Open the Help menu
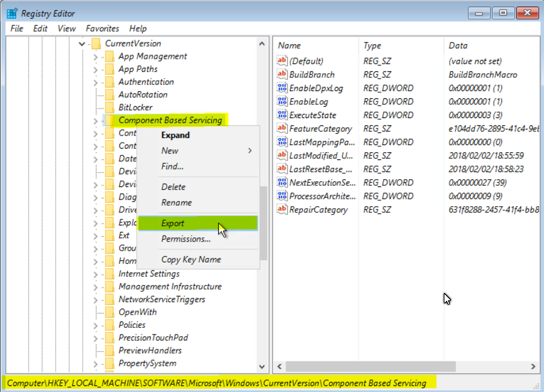The height and width of the screenshot is (392, 544). pos(138,28)
